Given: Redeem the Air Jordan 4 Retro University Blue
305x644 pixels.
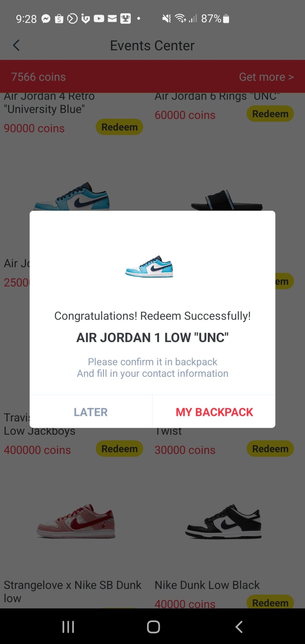Looking at the screenshot, I should click(x=119, y=127).
